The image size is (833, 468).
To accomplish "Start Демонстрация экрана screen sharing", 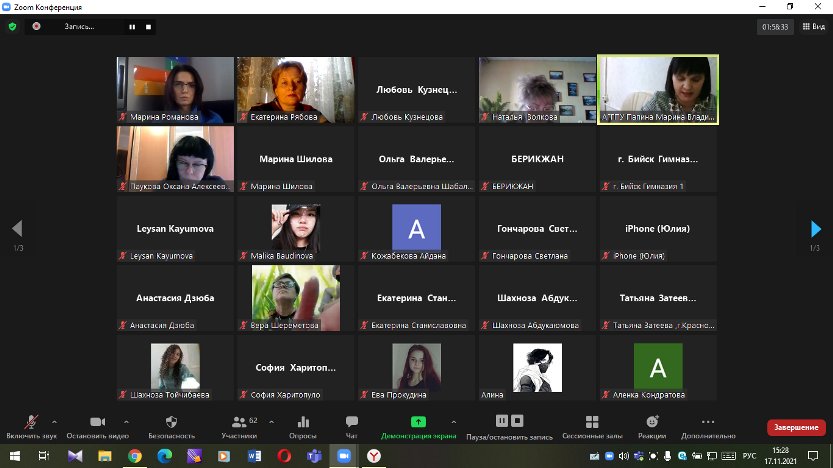I will 418,424.
